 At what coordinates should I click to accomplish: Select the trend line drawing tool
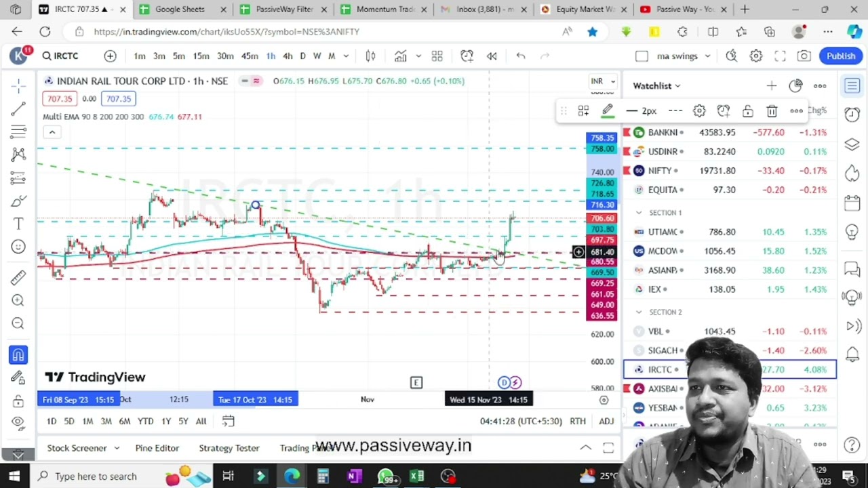click(x=18, y=108)
